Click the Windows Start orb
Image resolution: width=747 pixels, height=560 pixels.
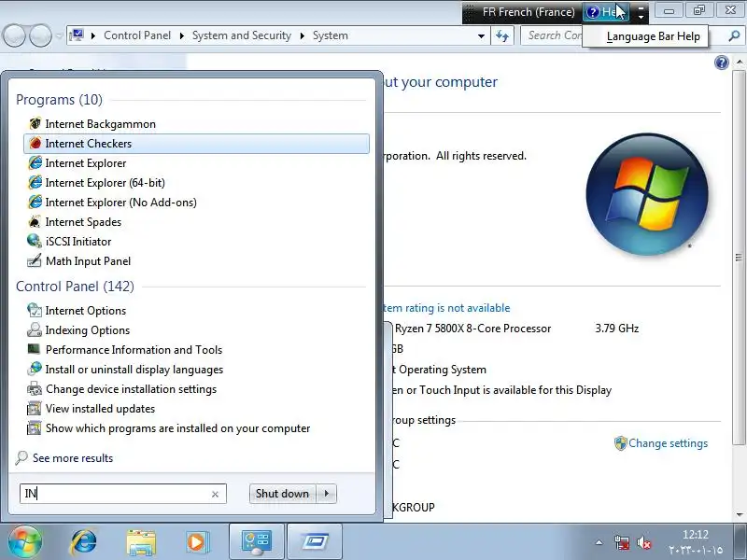(x=24, y=541)
